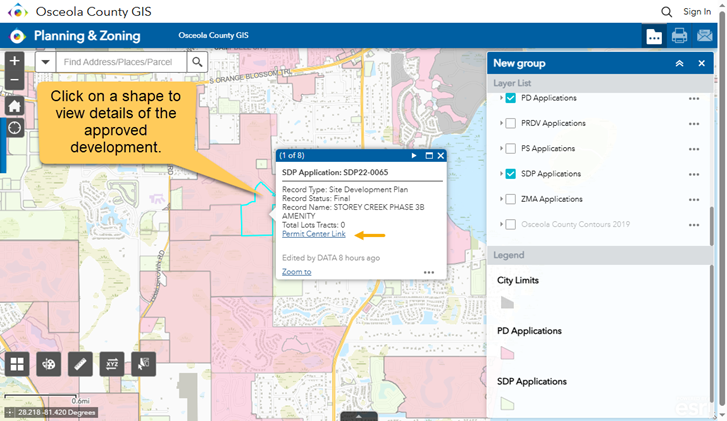Open SDP Applications layer options menu
727x421 pixels.
(694, 174)
